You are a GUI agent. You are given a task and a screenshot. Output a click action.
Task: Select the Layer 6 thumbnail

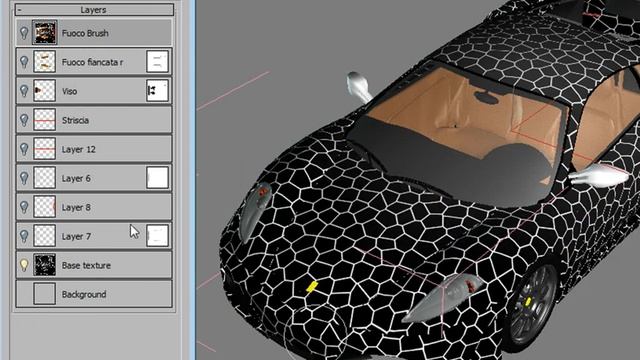(44, 178)
